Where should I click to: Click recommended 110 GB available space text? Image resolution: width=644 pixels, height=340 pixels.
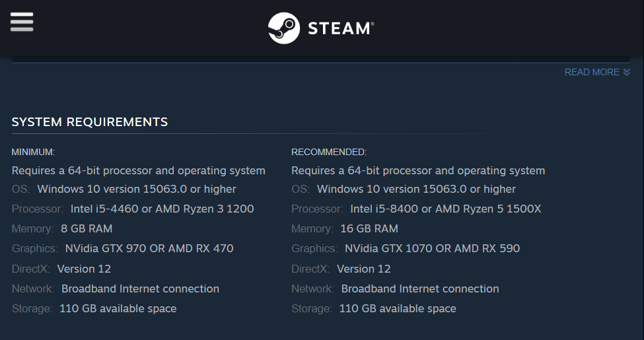(x=397, y=308)
